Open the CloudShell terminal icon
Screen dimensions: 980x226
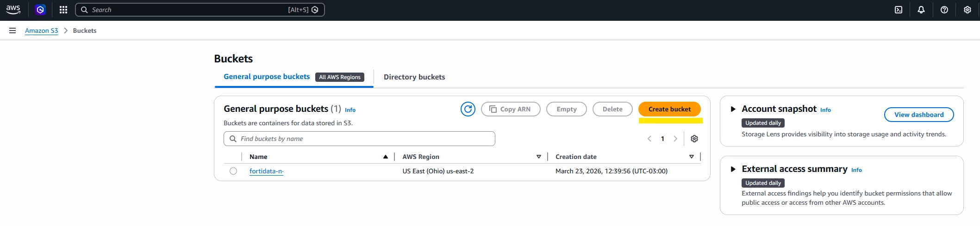tap(899, 10)
